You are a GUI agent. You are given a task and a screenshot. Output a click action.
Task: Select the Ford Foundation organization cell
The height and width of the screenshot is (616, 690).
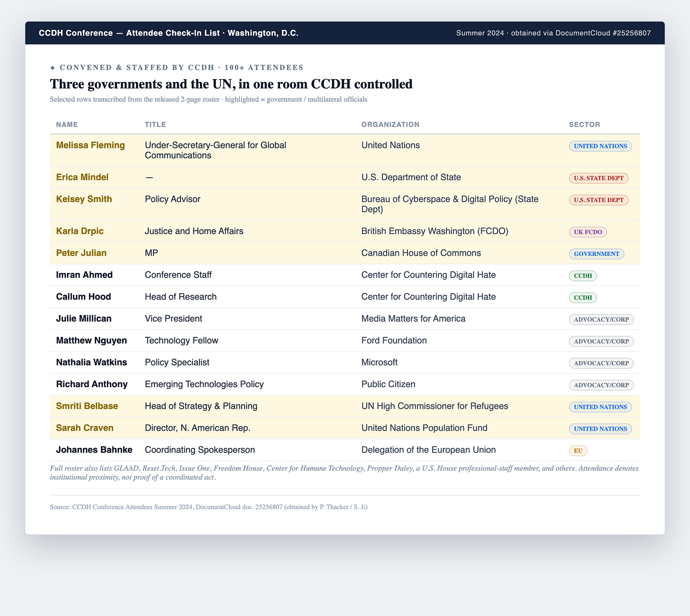pos(394,340)
